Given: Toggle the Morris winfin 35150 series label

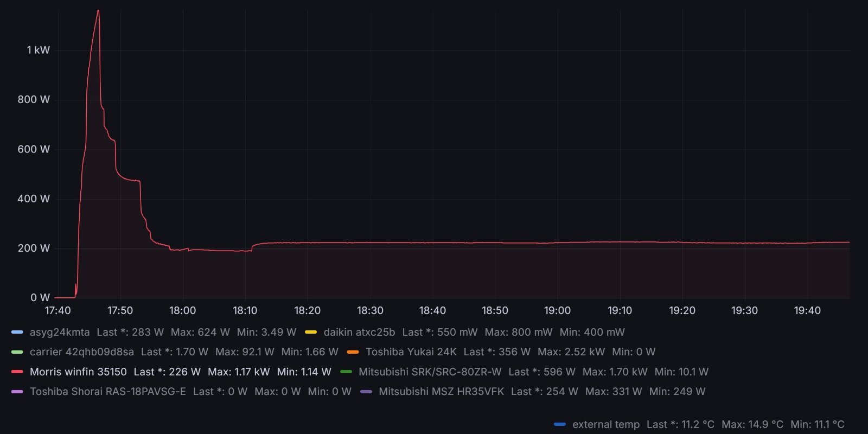Looking at the screenshot, I should pos(78,372).
